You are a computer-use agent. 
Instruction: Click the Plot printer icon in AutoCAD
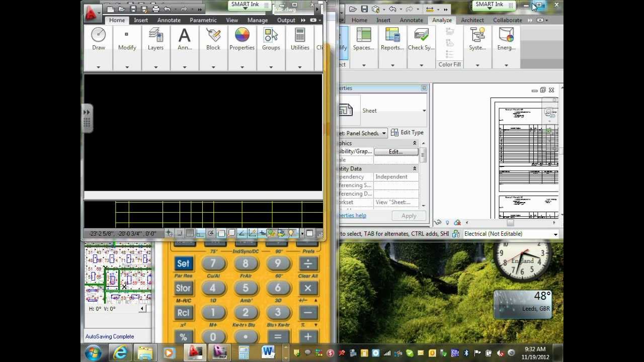(155, 9)
